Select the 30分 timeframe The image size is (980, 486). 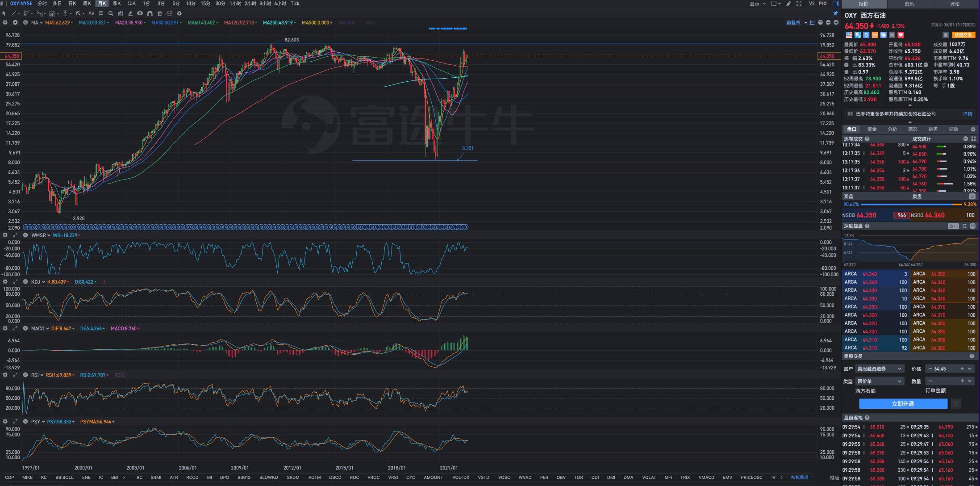tap(220, 4)
